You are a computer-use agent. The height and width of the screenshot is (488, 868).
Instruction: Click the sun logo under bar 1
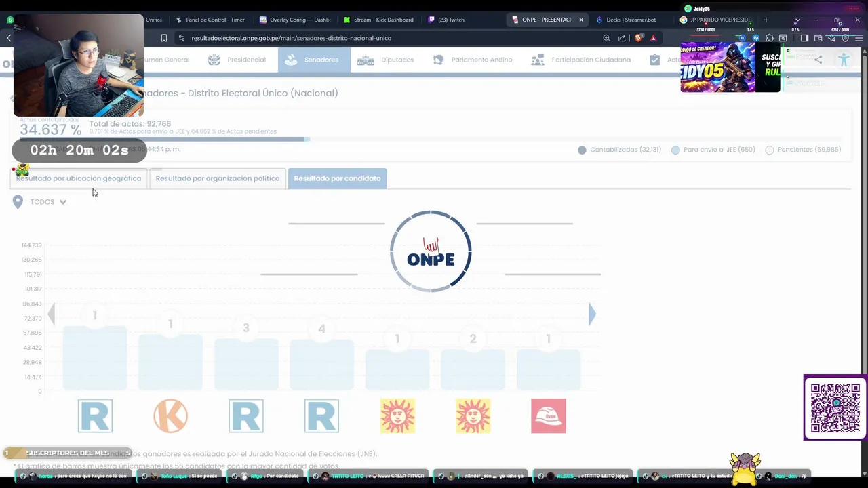[397, 415]
